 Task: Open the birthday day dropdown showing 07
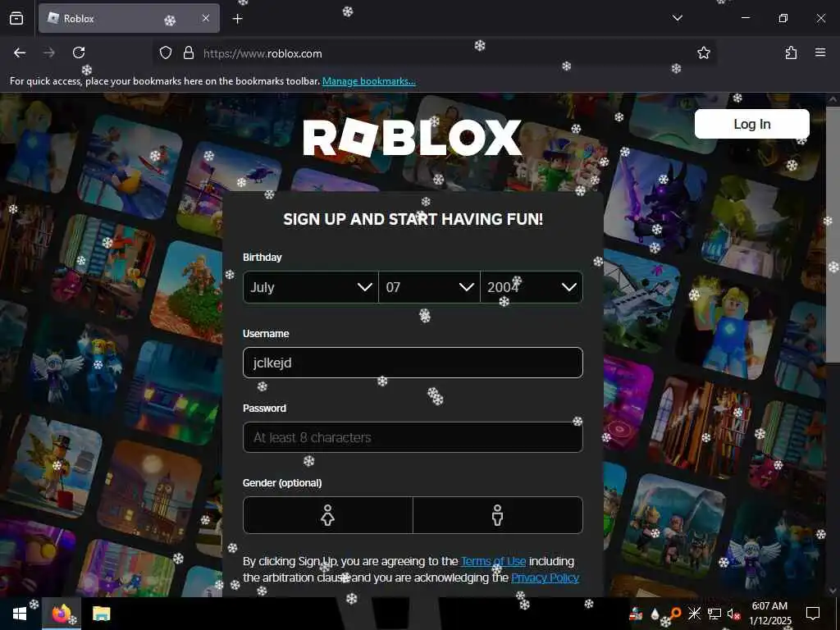point(429,287)
